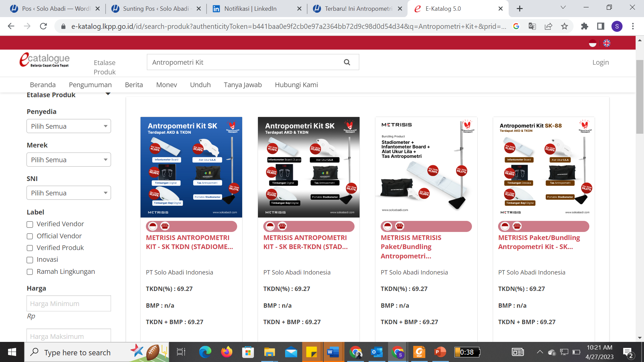The width and height of the screenshot is (644, 362).
Task: Launch Microsoft Edge from taskbar
Action: [205, 352]
